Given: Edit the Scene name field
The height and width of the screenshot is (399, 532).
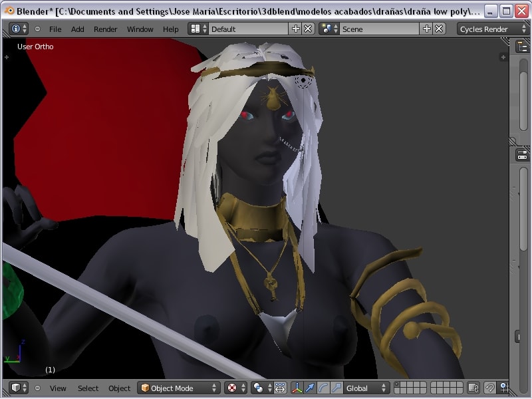Looking at the screenshot, I should tap(379, 29).
